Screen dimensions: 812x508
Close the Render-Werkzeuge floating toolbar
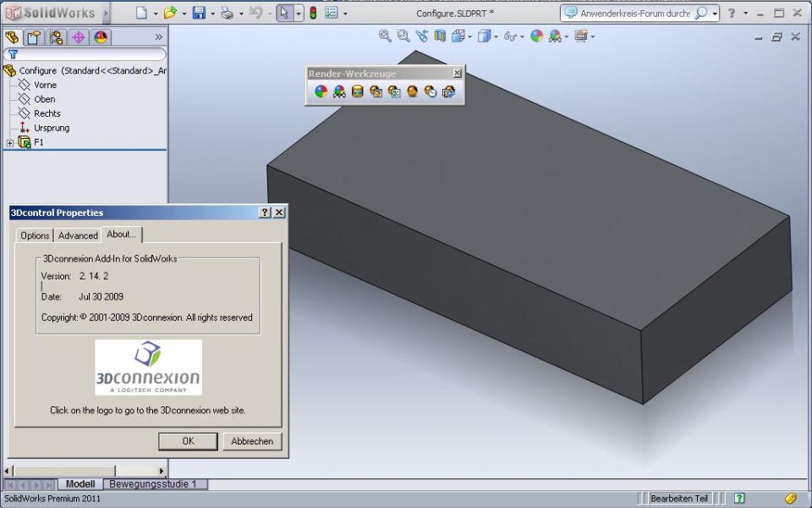coord(457,74)
